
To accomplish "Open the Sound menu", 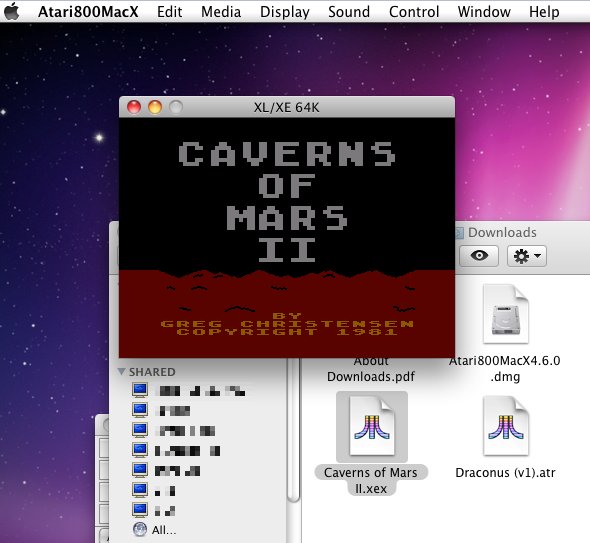I will (349, 12).
